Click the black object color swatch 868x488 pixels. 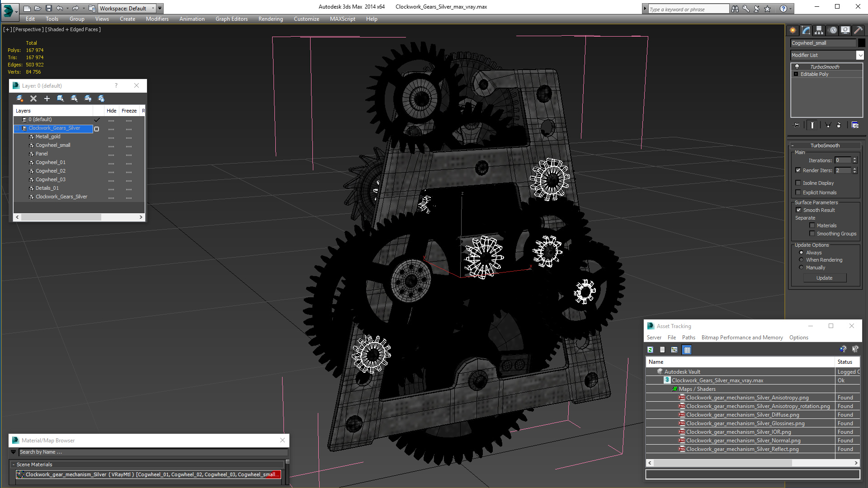(862, 43)
